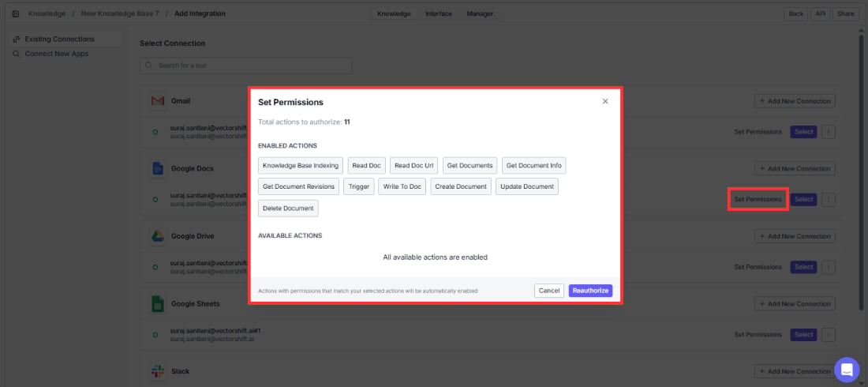Click the Get Document Info action chip
This screenshot has height=387, width=868.
533,166
